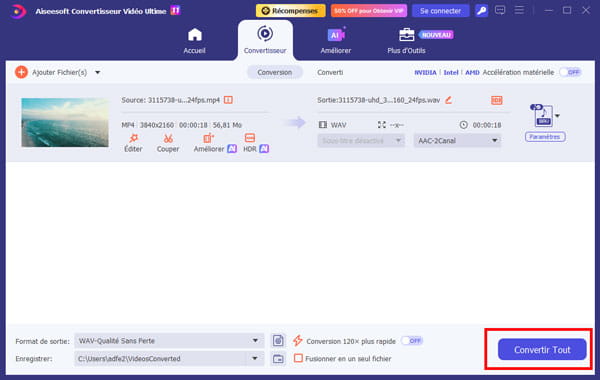Image resolution: width=600 pixels, height=380 pixels.
Task: Click the lightning fast conversion icon
Action: pyautogui.click(x=298, y=340)
